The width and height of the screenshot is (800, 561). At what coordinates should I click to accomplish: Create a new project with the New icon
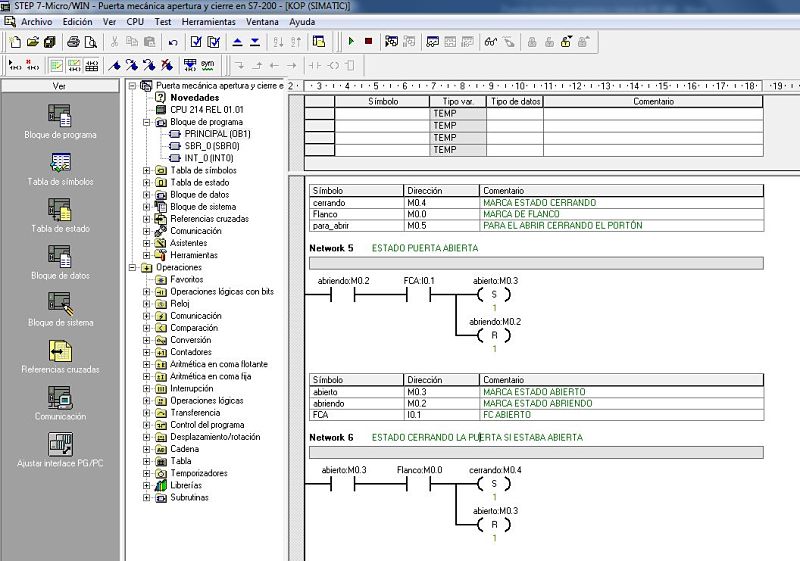point(15,42)
